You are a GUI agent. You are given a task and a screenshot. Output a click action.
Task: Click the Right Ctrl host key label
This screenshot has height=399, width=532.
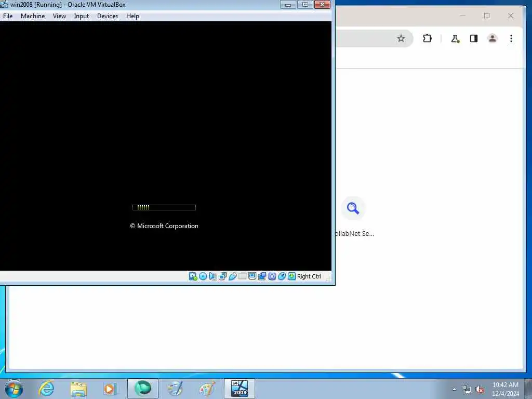click(x=309, y=276)
